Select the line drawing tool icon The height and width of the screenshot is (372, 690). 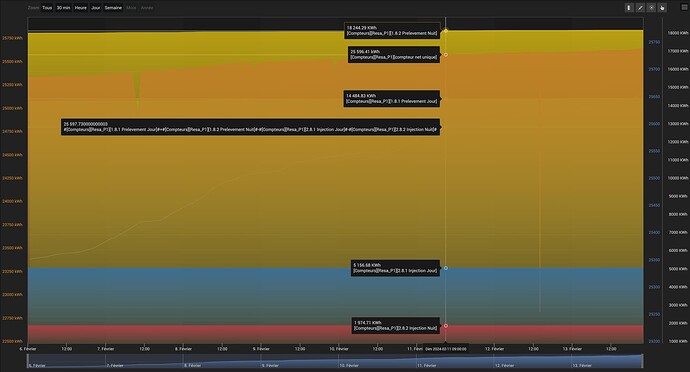[640, 7]
